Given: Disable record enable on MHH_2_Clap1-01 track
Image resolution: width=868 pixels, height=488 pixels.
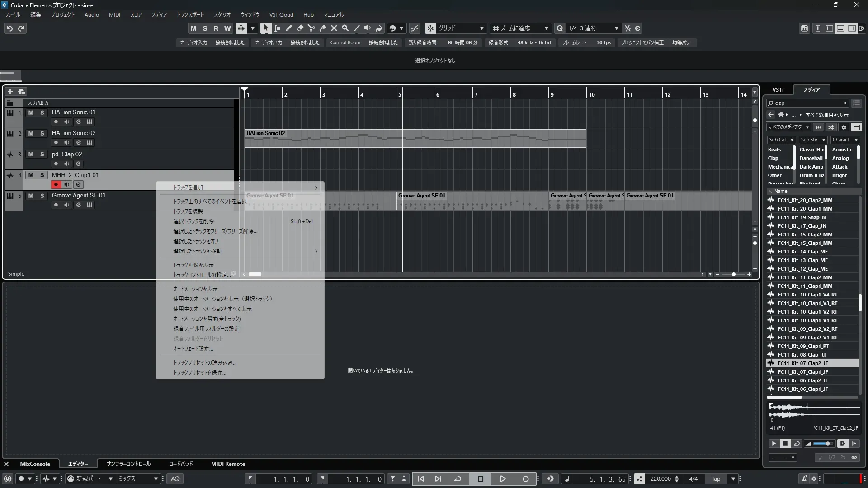Looking at the screenshot, I should coord(56,184).
